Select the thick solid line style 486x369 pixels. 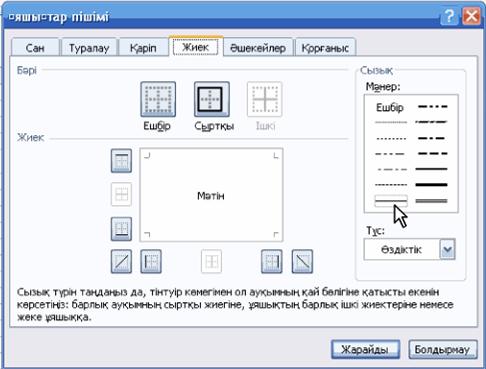click(432, 184)
